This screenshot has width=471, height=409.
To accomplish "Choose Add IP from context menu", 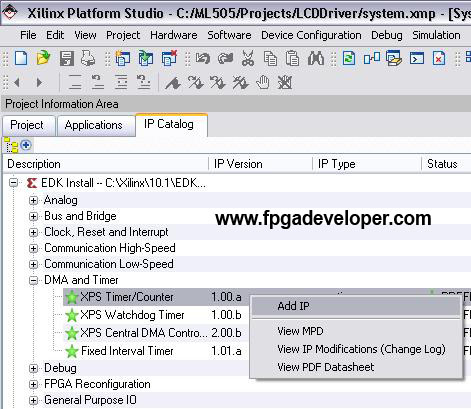I will [x=356, y=306].
